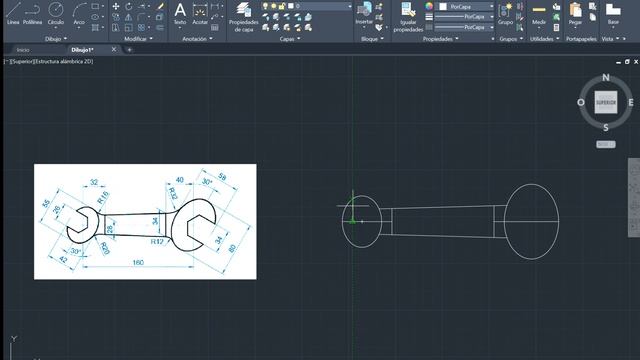
Task: Click the Superior viewport controls label
Action: tap(23, 61)
